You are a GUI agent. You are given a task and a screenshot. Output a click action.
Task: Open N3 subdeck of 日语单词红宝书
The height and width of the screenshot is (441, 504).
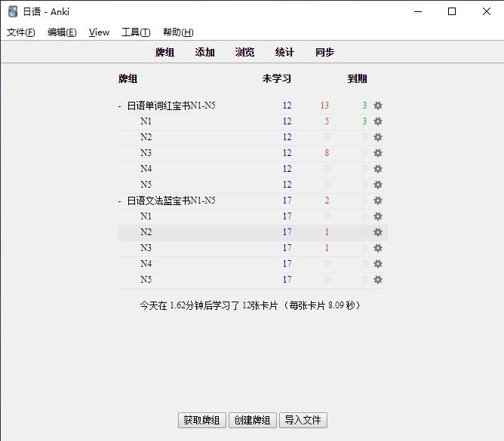[x=146, y=153]
